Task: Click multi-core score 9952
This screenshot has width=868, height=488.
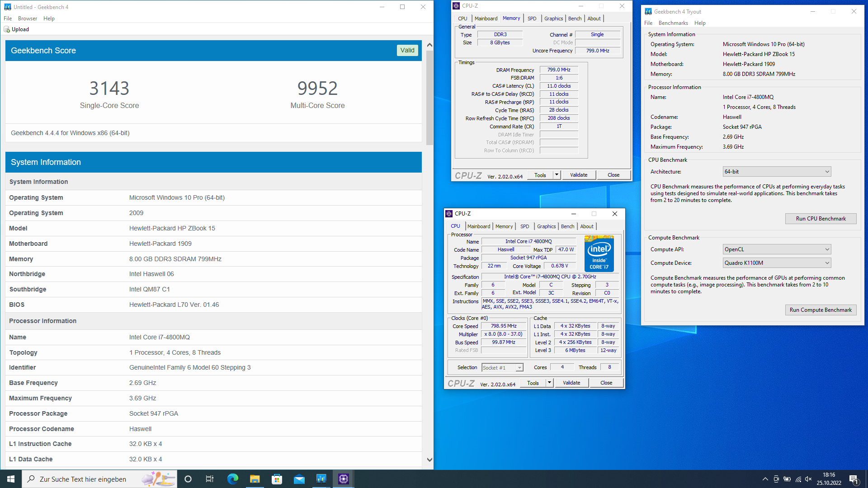Action: click(x=317, y=88)
